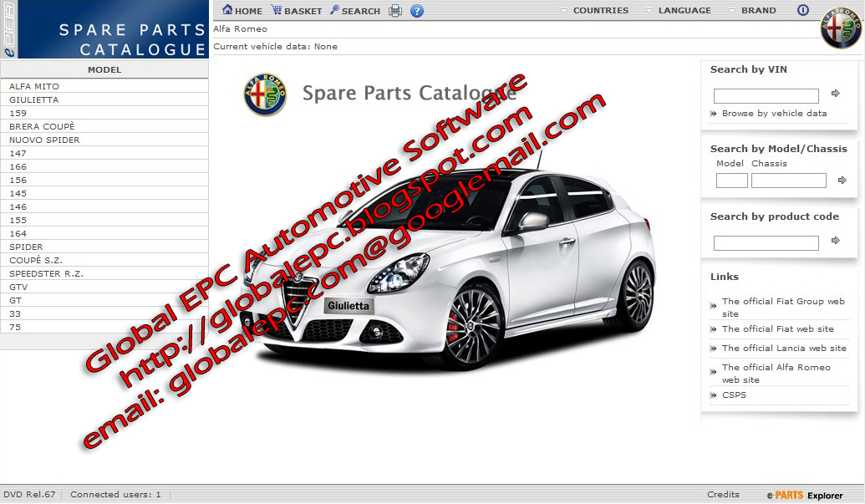Focus the Chassis input field
865x504 pixels.
[788, 181]
